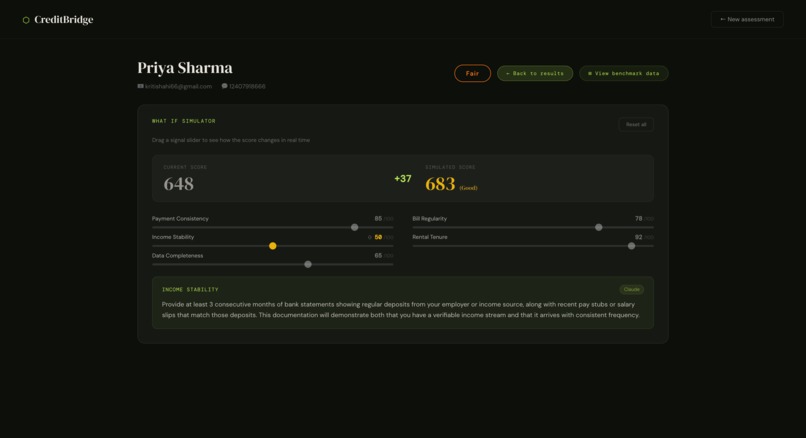
Task: Click the CreditBridge hexagon logo icon
Action: click(x=26, y=20)
